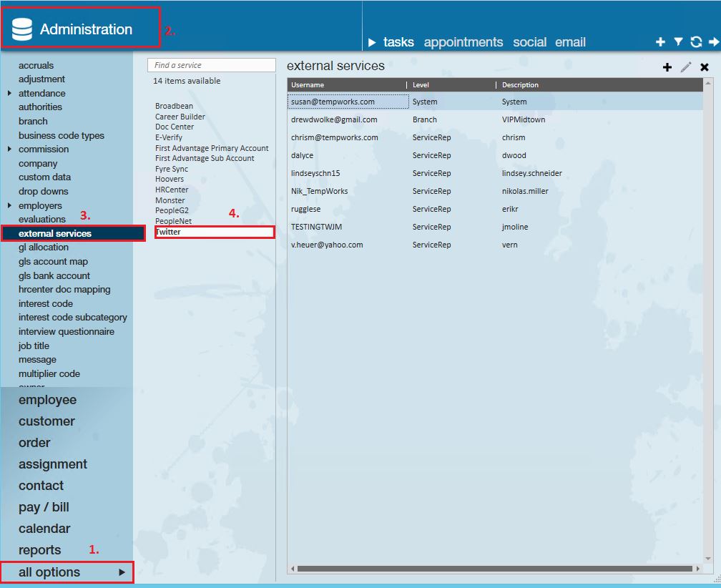The width and height of the screenshot is (721, 588).
Task: Click the Administration database icon
Action: (x=22, y=29)
